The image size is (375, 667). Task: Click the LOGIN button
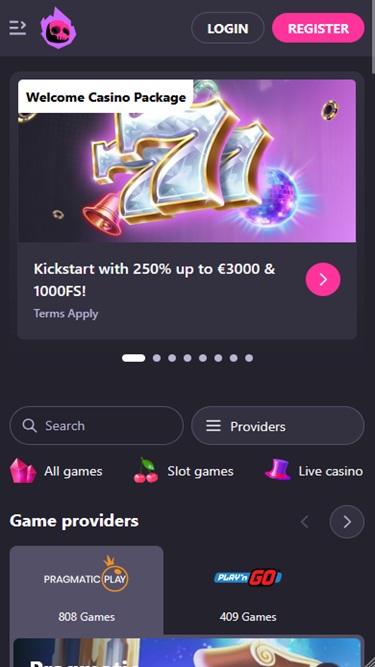[x=227, y=28]
